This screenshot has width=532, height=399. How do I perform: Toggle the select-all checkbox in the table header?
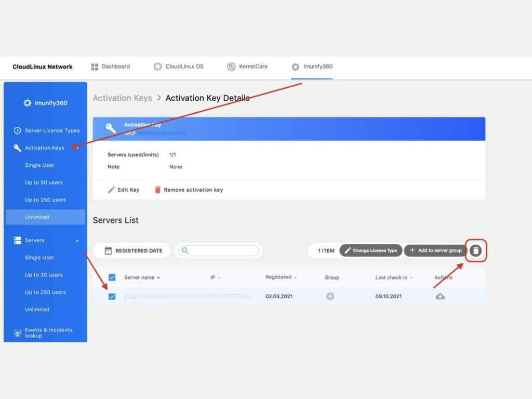point(112,277)
